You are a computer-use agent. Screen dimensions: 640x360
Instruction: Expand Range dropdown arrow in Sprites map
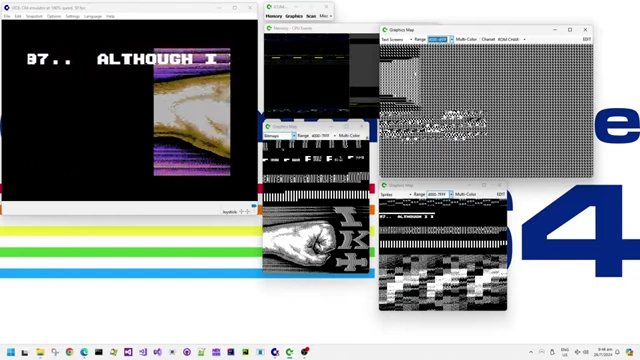pyautogui.click(x=451, y=195)
